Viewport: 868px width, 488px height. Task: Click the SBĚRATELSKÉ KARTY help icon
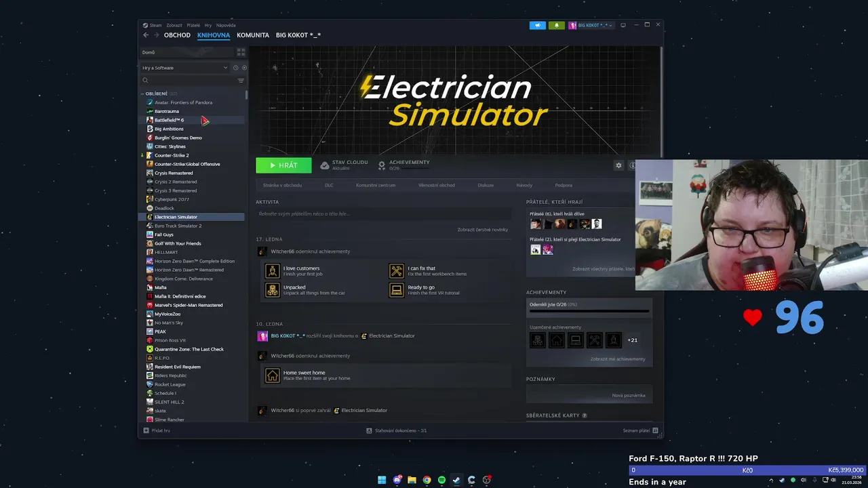coord(585,415)
